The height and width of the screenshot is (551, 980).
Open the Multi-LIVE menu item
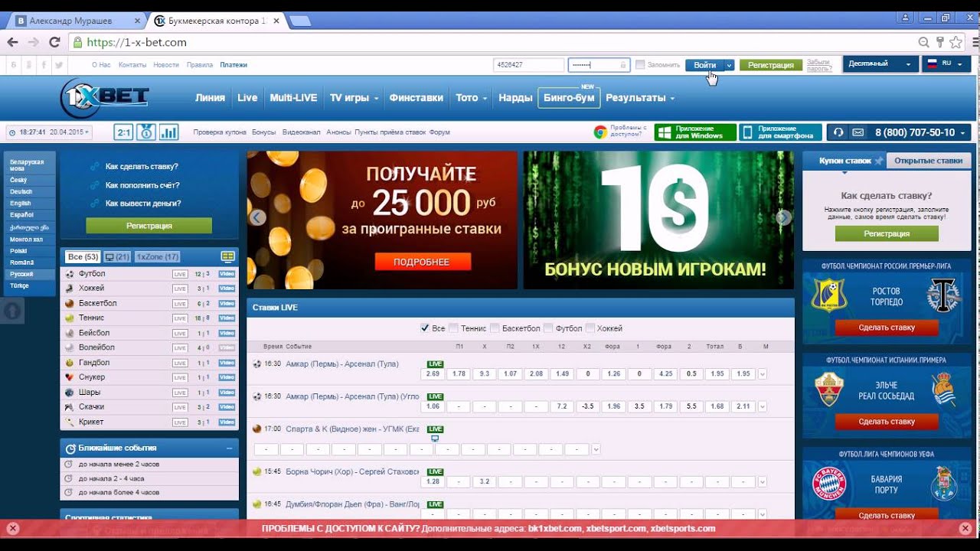pos(293,98)
